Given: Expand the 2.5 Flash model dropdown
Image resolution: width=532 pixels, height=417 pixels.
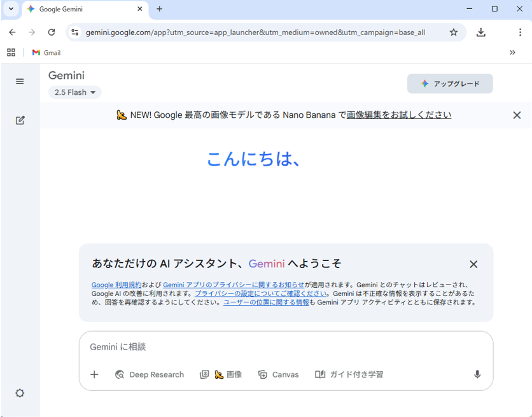Looking at the screenshot, I should [74, 92].
